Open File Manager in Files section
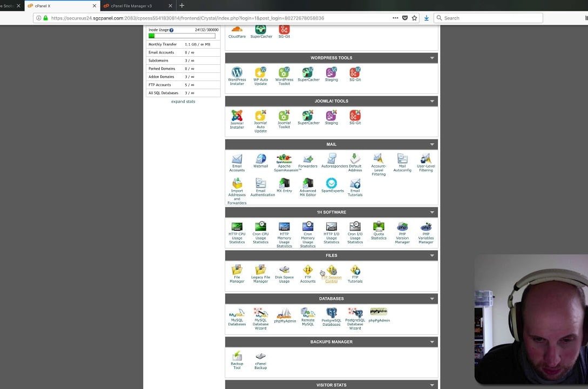This screenshot has width=588, height=389. [236, 274]
